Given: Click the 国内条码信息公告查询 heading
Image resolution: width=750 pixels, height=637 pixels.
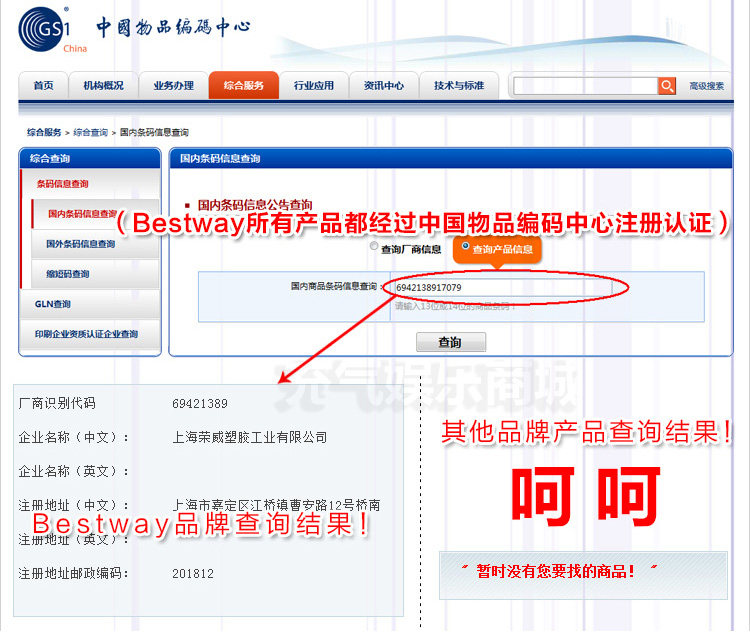Looking at the screenshot, I should point(255,206).
